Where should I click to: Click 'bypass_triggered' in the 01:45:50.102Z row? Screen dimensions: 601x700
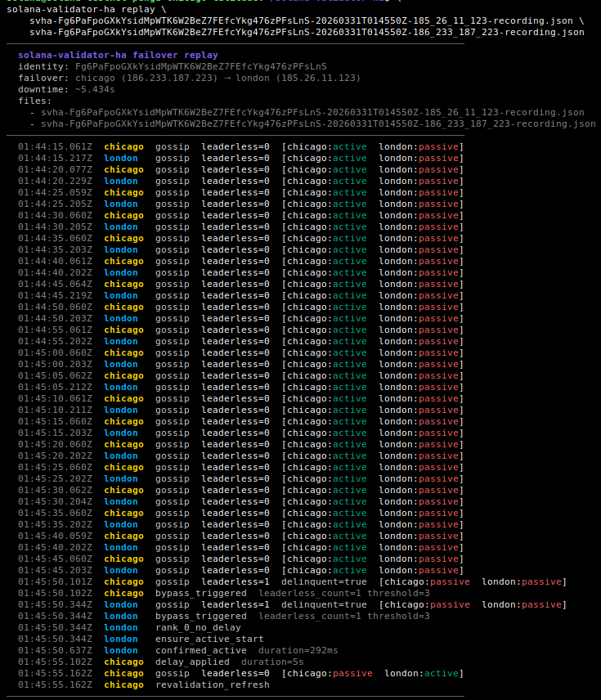tap(201, 594)
